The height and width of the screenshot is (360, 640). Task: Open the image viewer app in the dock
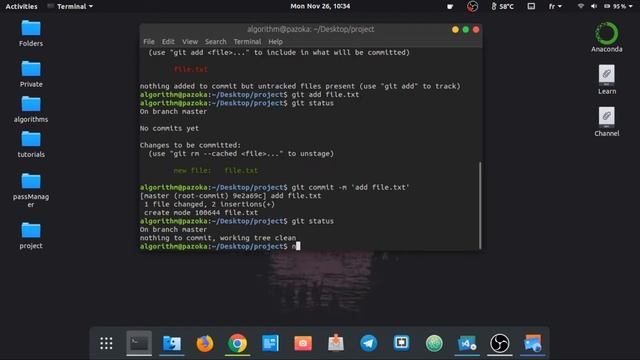[533, 343]
